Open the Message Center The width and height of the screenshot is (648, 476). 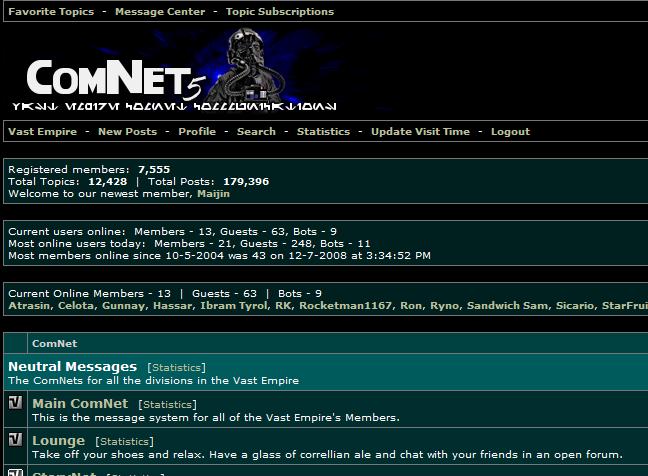tap(160, 12)
